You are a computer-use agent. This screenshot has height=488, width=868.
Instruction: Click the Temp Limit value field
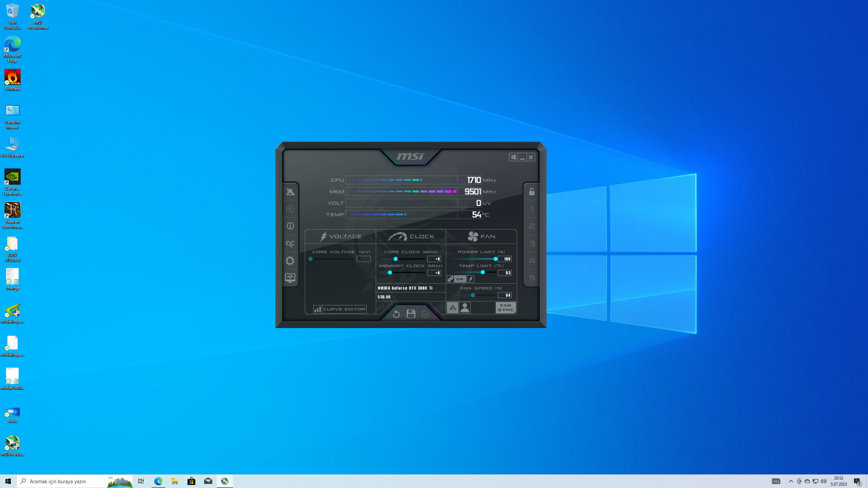[x=505, y=273]
